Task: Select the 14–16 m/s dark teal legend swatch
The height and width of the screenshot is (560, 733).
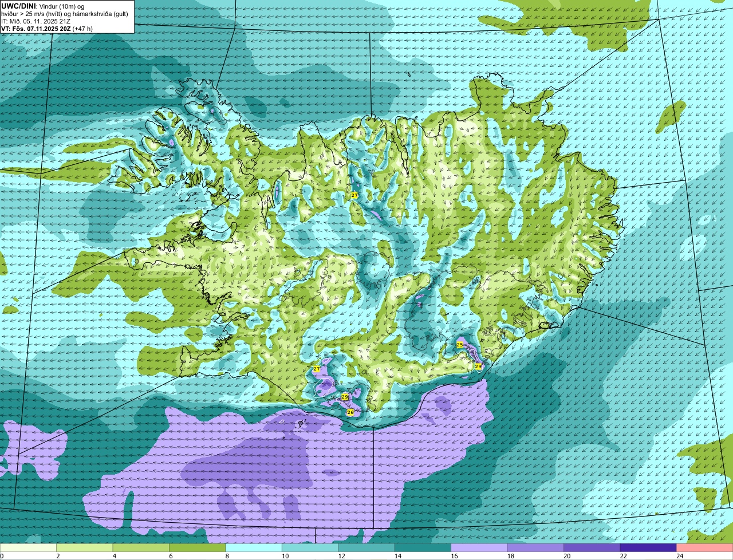Action: coord(423,548)
